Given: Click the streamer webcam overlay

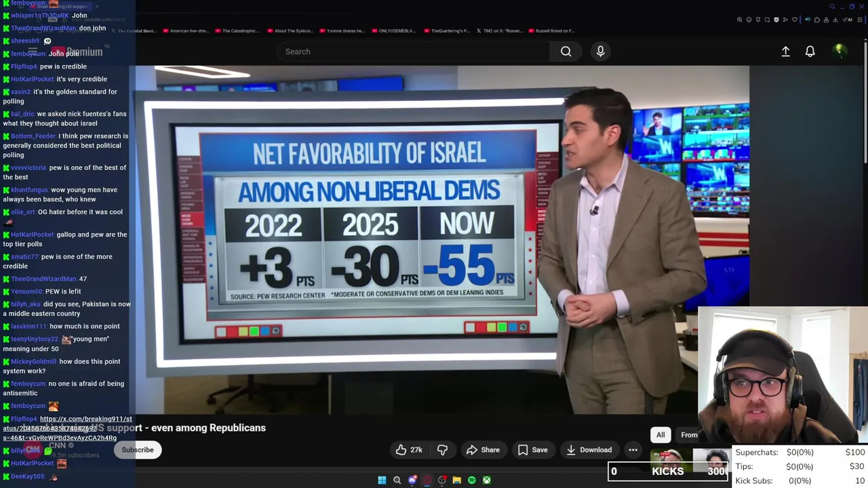Looking at the screenshot, I should click(783, 376).
